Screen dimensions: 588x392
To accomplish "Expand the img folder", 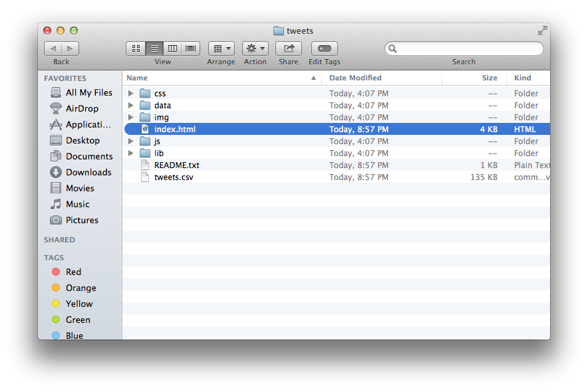I will pos(130,117).
